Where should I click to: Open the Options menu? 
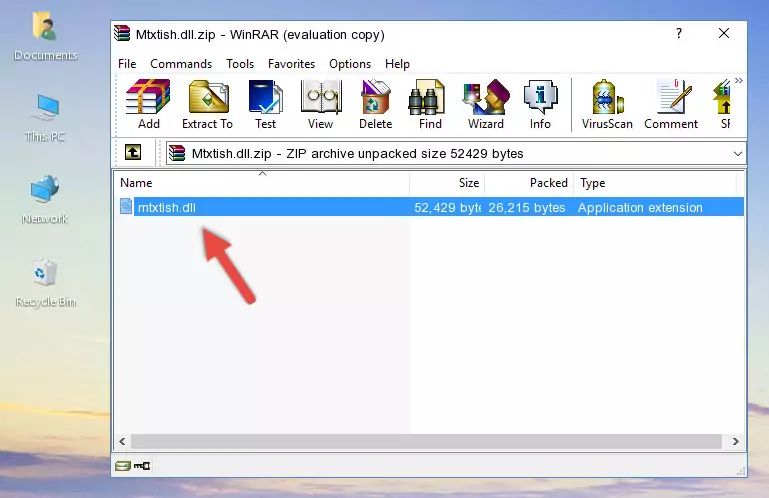350,64
